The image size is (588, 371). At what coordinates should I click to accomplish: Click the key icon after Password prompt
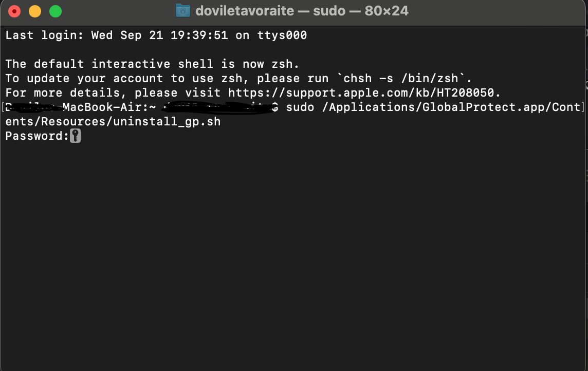76,136
